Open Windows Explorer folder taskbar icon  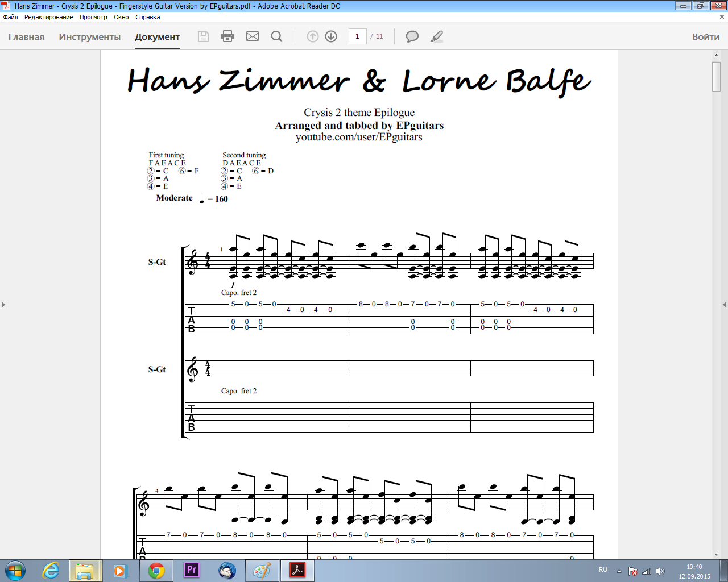85,570
